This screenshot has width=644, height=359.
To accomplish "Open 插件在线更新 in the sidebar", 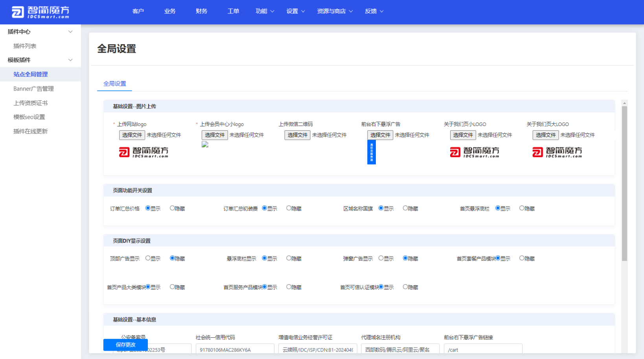I will [31, 131].
